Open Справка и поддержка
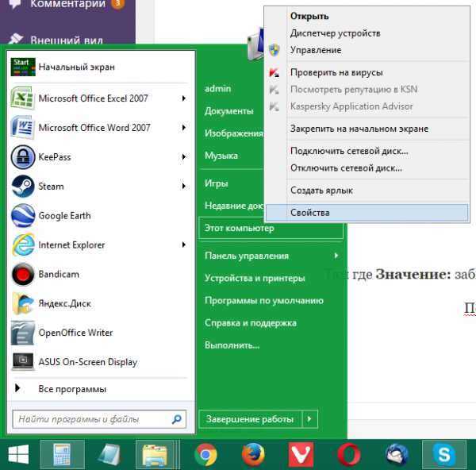The width and height of the screenshot is (476, 470). [x=251, y=322]
